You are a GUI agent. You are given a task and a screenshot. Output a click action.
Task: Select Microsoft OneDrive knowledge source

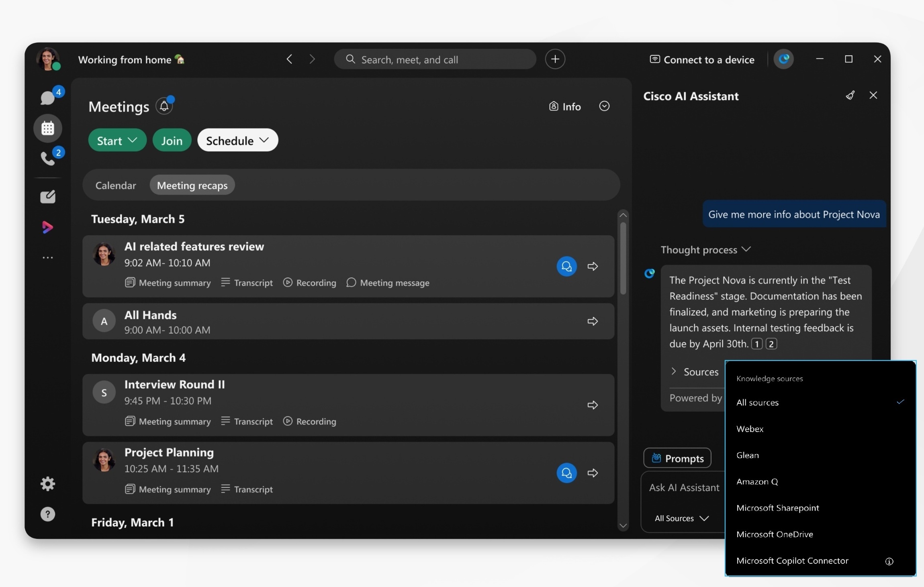pyautogui.click(x=820, y=534)
